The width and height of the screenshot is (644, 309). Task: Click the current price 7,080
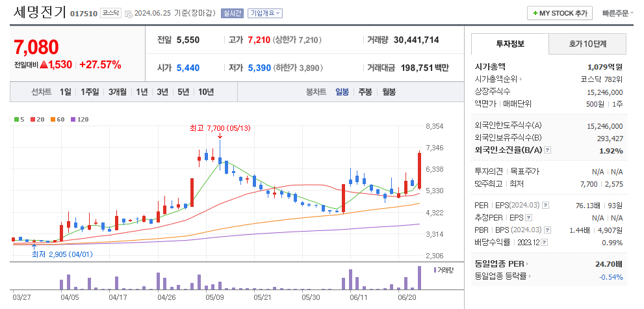(x=36, y=47)
